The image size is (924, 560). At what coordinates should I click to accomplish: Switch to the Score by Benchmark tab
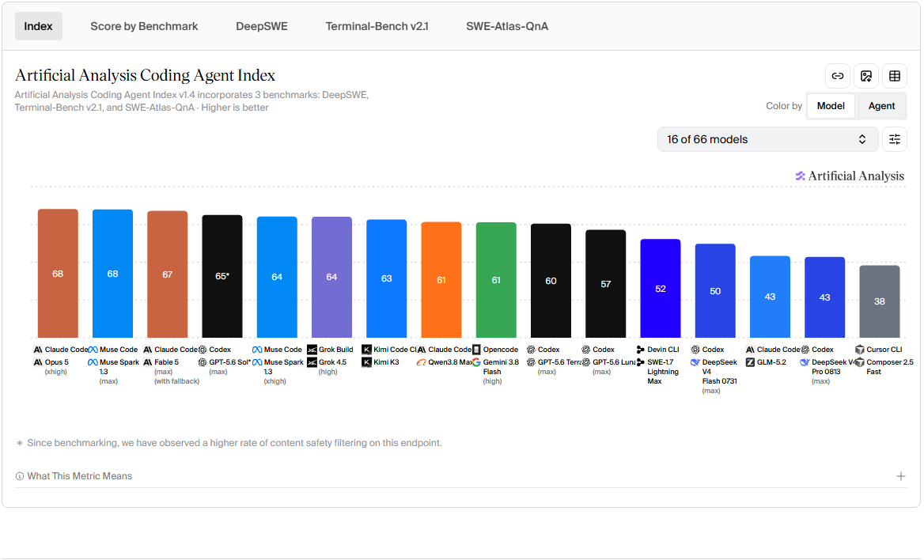coord(144,27)
